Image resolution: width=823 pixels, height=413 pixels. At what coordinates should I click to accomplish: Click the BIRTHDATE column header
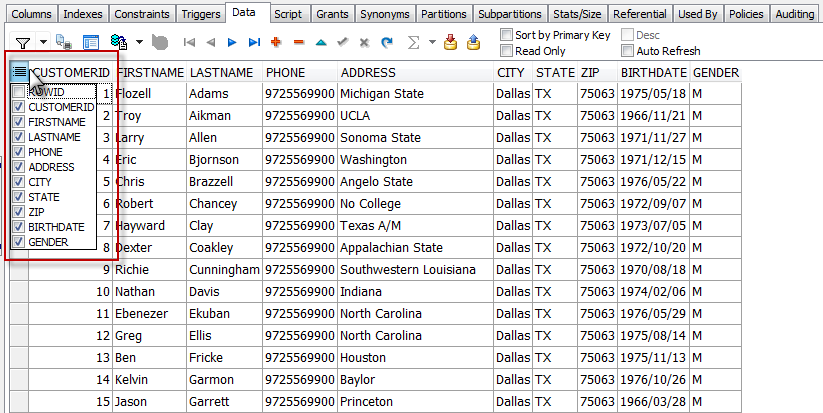tap(653, 73)
